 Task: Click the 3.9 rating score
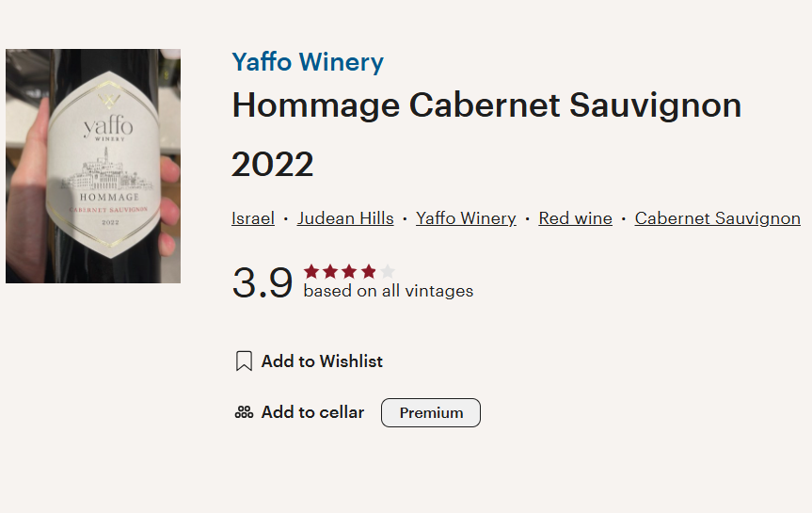click(x=263, y=282)
